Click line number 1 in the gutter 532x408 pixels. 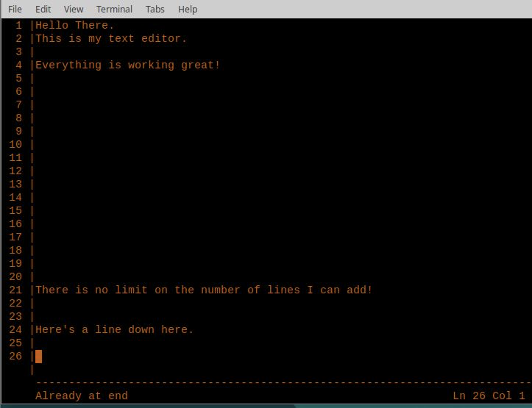(x=18, y=26)
